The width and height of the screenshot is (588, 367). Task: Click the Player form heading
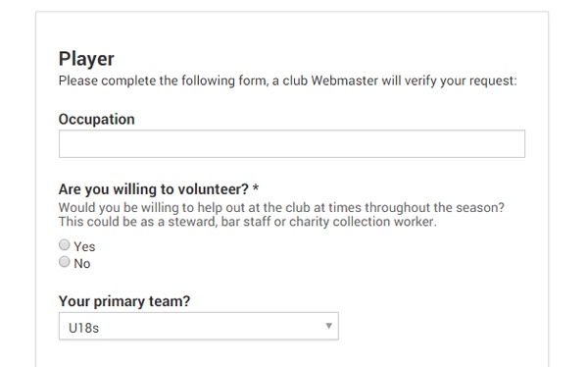86,59
